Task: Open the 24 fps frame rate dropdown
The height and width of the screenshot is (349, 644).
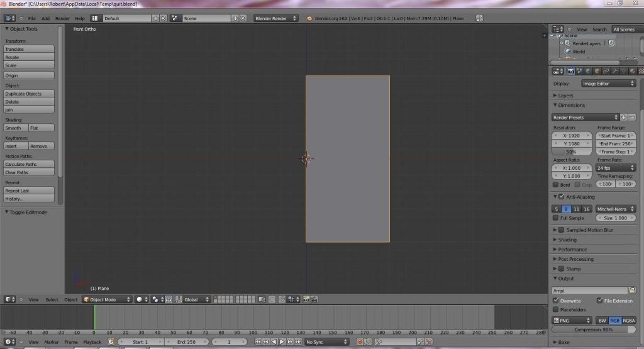Action: pyautogui.click(x=616, y=168)
